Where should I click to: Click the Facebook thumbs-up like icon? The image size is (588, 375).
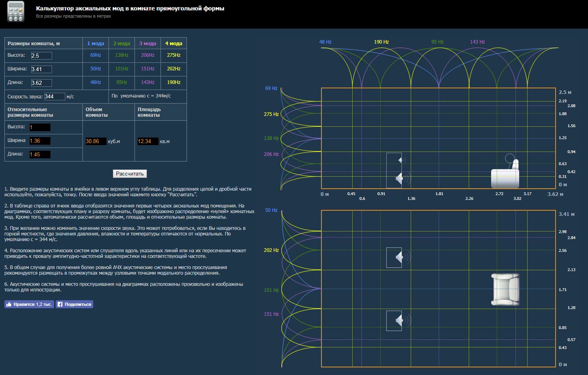[x=9, y=304]
